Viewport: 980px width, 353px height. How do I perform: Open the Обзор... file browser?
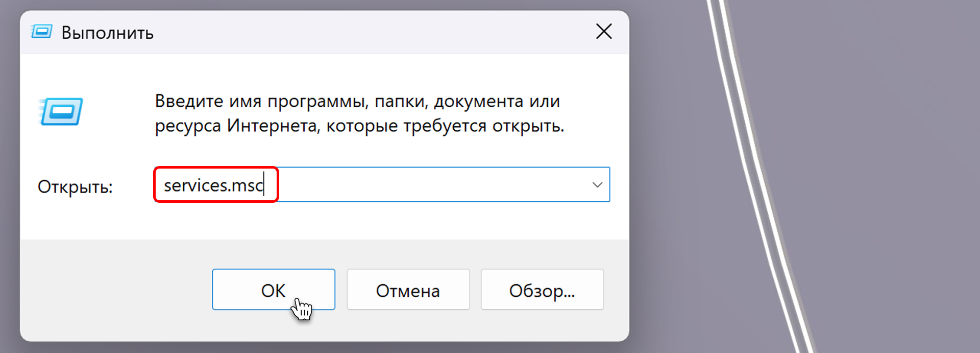(x=542, y=290)
